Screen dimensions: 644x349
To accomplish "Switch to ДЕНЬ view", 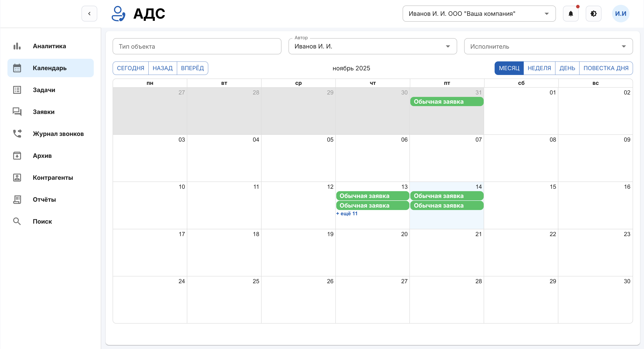I will [x=567, y=68].
